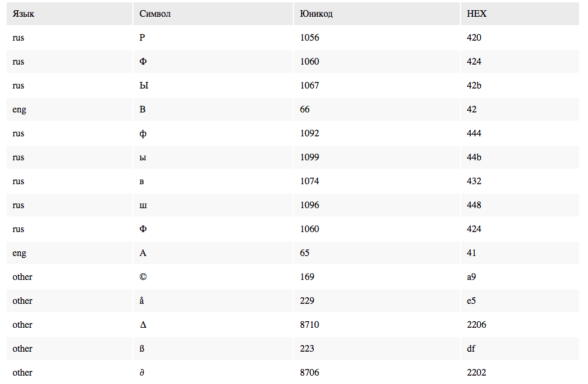Viewport: 588px width, 384px height.
Task: Select the å symbol cell
Action: tap(213, 301)
